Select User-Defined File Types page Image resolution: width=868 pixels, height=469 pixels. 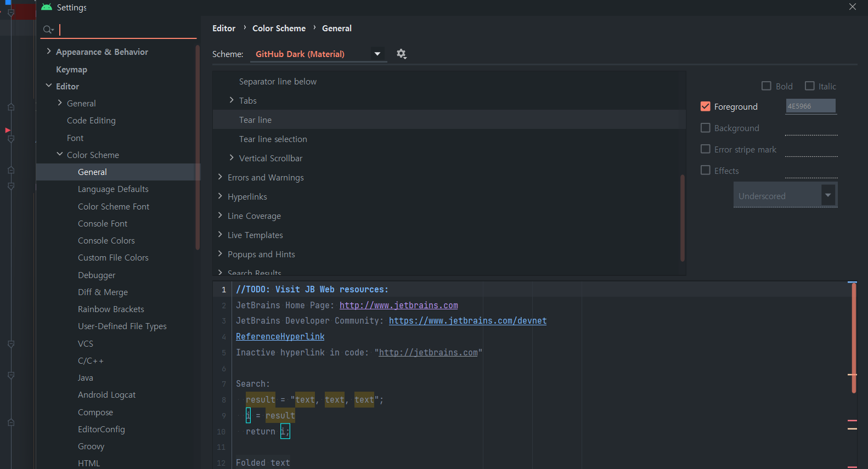[122, 326]
